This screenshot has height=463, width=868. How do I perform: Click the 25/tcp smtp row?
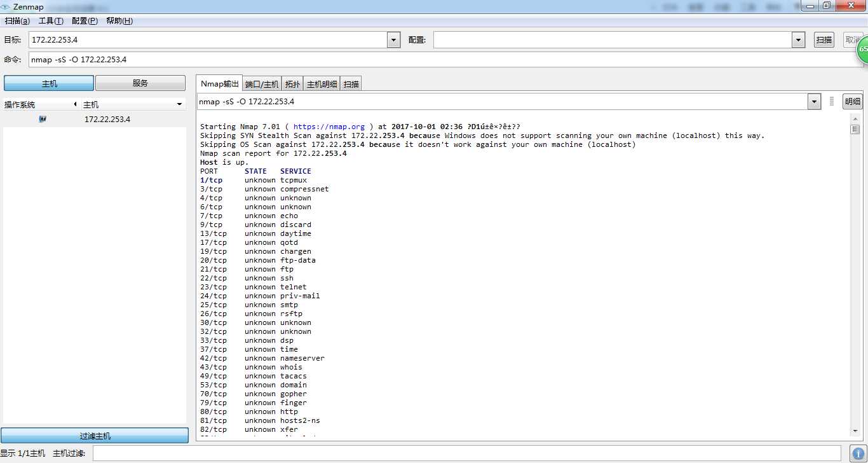click(249, 305)
